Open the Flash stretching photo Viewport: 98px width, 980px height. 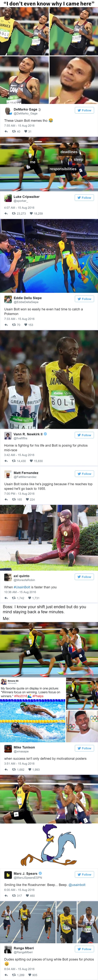tap(49, 538)
